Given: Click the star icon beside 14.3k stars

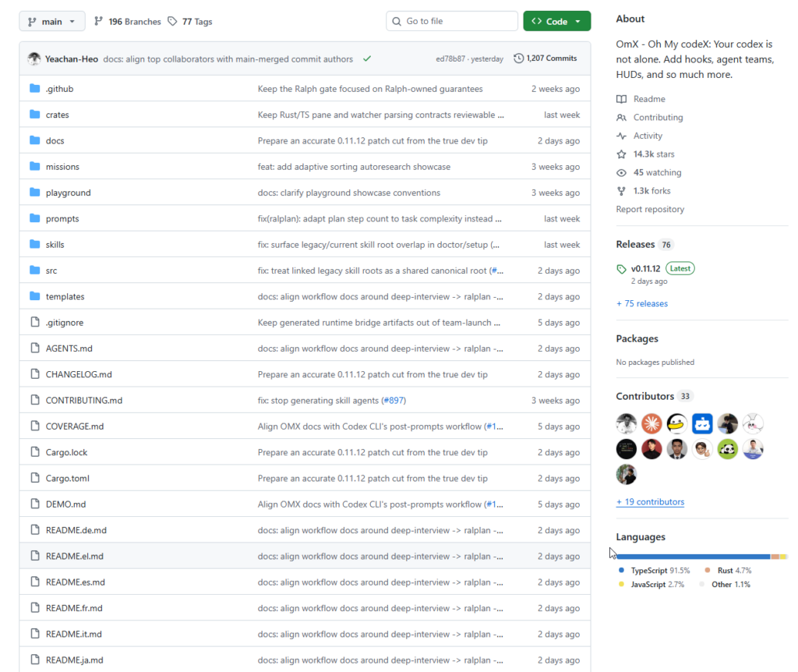Looking at the screenshot, I should click(621, 154).
